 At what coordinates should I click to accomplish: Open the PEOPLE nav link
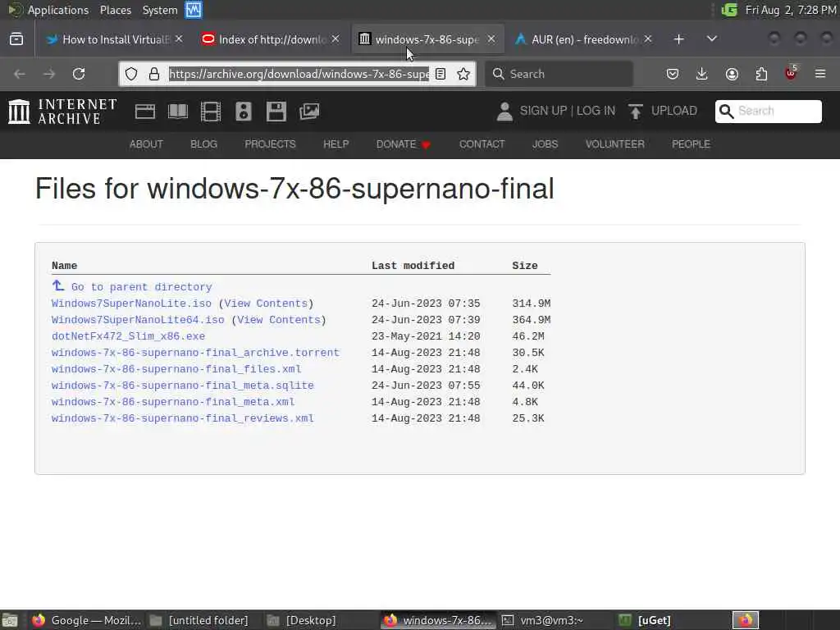[x=691, y=144]
